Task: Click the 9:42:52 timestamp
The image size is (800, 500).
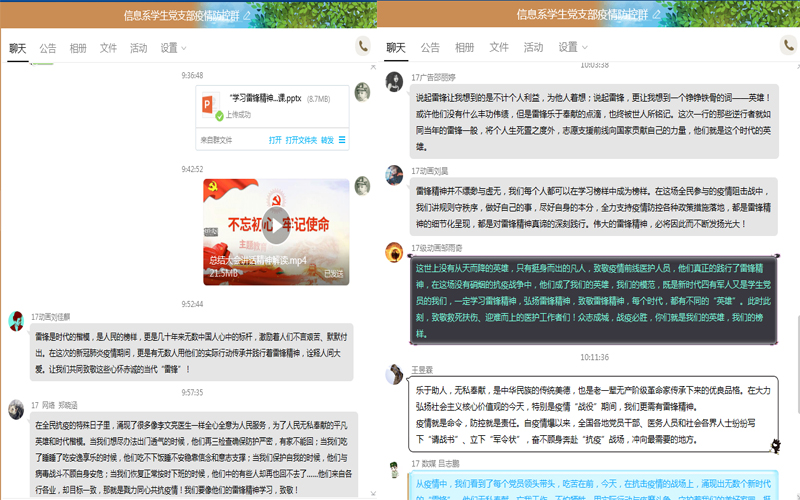Action: [192, 169]
